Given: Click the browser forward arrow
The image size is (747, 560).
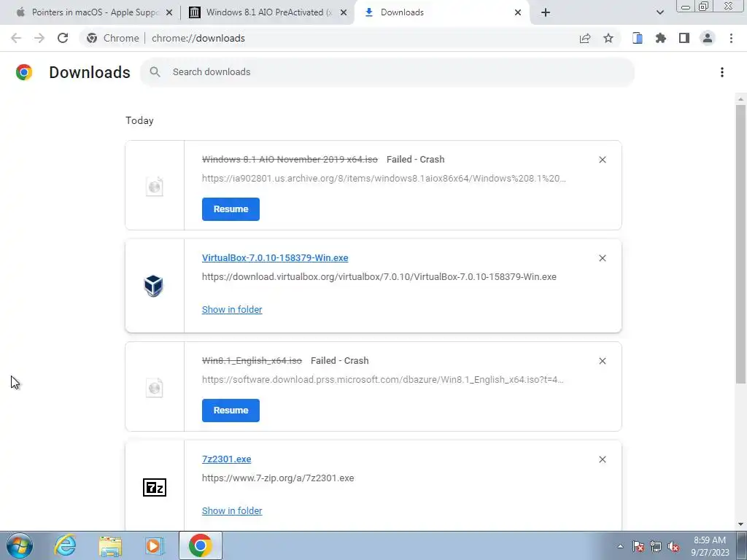Looking at the screenshot, I should coord(39,38).
